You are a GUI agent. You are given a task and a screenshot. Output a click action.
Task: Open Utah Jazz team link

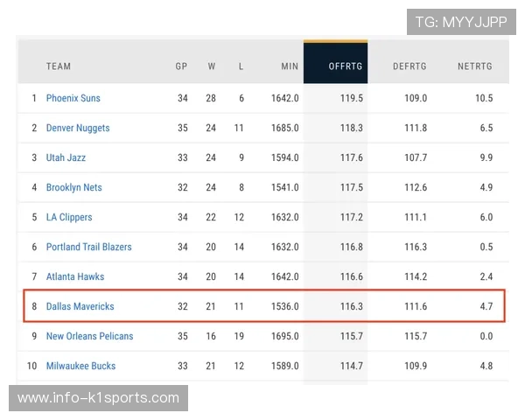pos(66,157)
